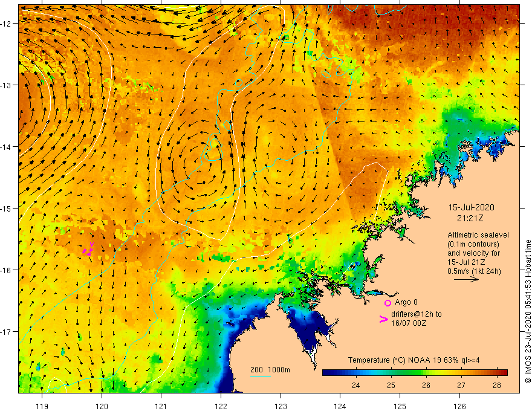Click the IMOS copyright timestamp text

(x=528, y=312)
